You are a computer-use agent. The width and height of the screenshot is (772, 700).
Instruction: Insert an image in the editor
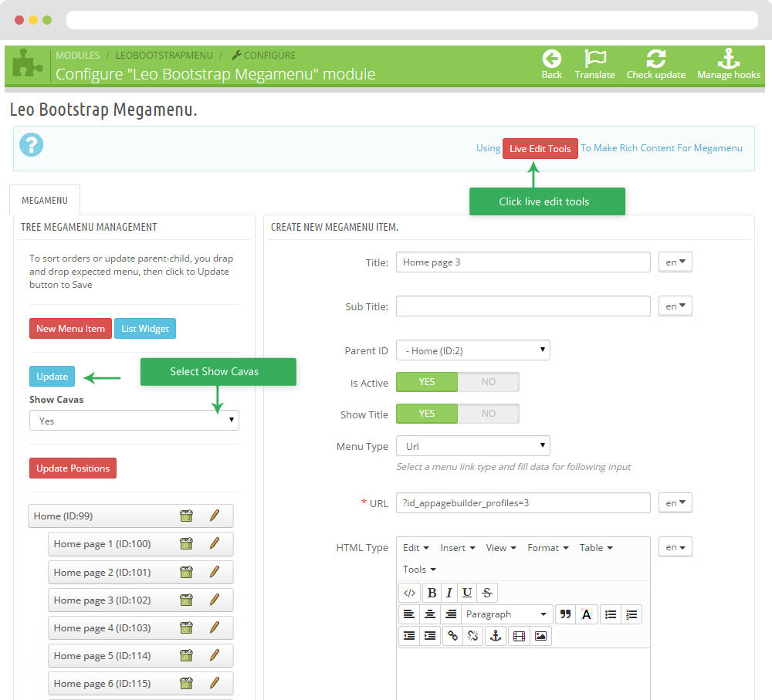tap(540, 636)
